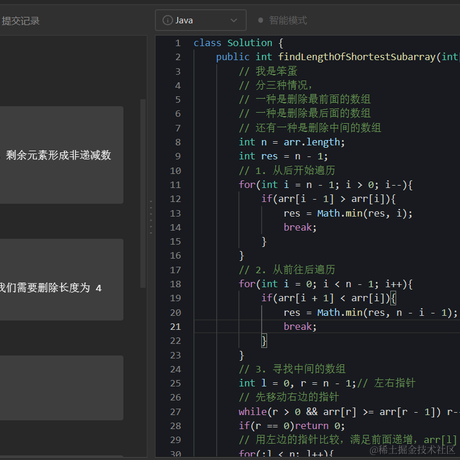The image size is (460, 460).
Task: Click the 'int n = arr.length;' line
Action: (x=292, y=142)
